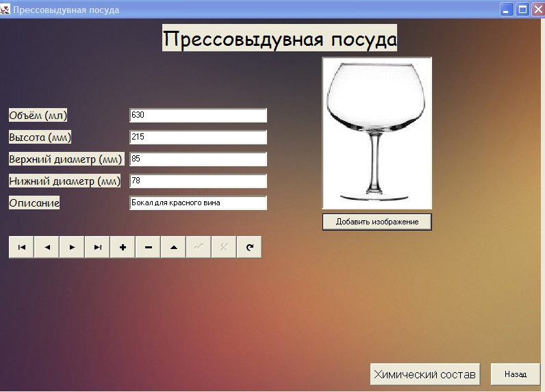Click the wine glass image

(377, 133)
